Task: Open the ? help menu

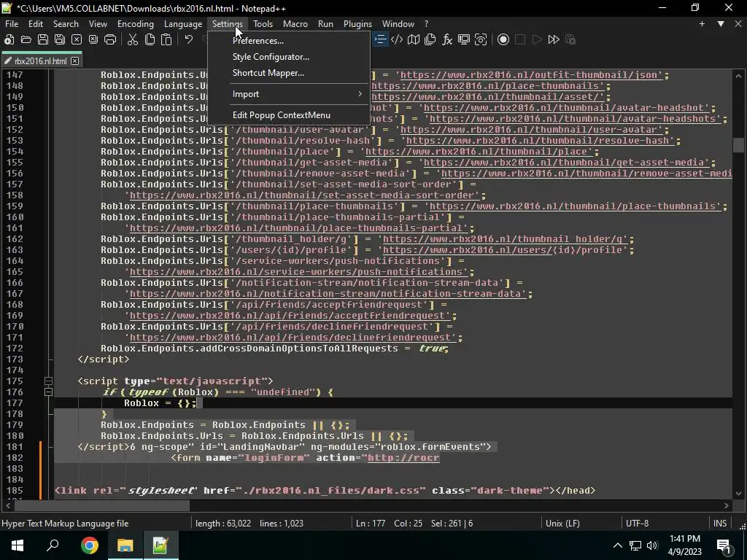Action: click(426, 24)
